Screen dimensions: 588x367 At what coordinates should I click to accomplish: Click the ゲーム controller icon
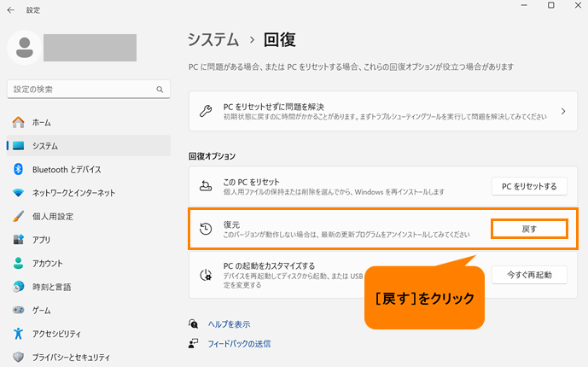(x=18, y=310)
